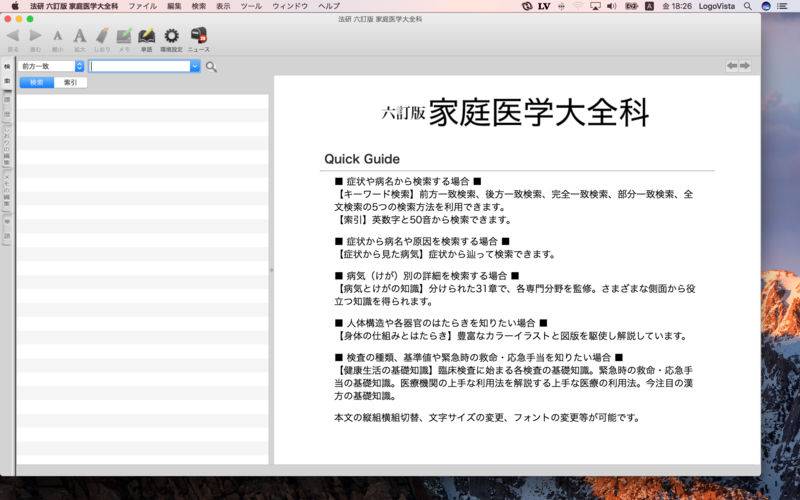Screen dimensions: 800x500
Task: Shrink text with the small A (縮小) icon
Action: 58,36
